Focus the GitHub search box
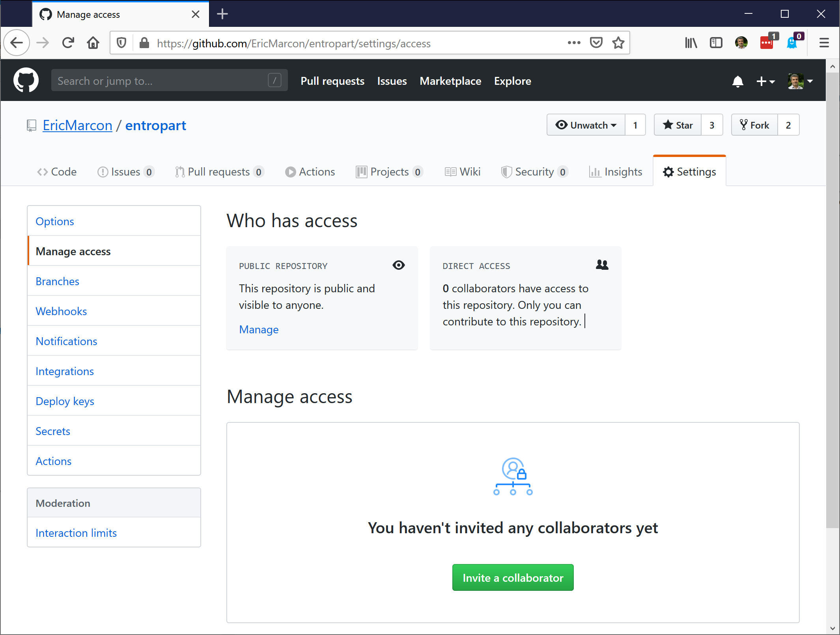Image resolution: width=840 pixels, height=635 pixels. 169,80
